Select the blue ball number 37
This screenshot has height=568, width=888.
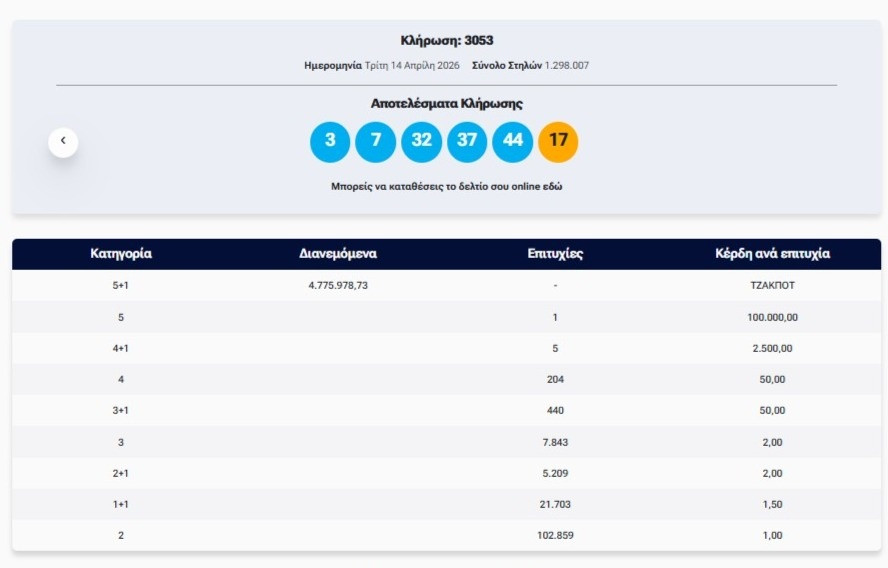(x=467, y=141)
